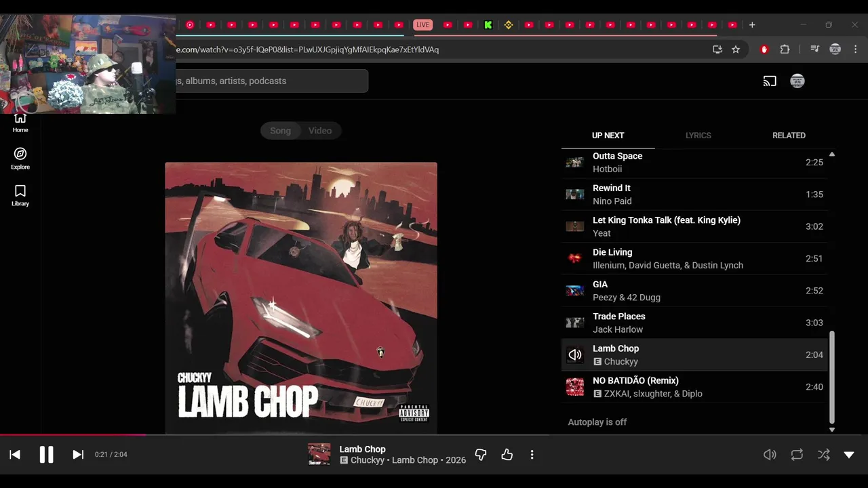This screenshot has width=868, height=488.
Task: Open Chuckyy artist link in player bar
Action: click(x=368, y=460)
